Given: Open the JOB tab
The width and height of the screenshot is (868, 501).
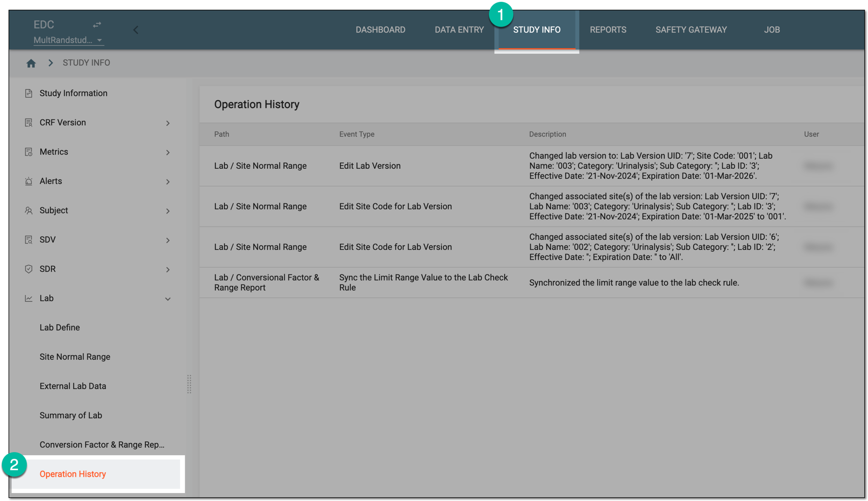Looking at the screenshot, I should 771,30.
